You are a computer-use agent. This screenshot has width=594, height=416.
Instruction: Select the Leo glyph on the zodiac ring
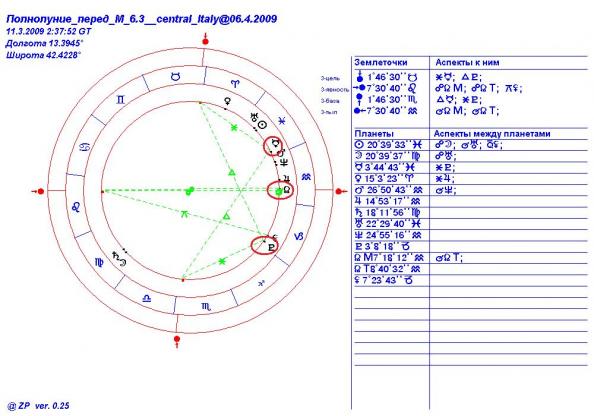point(77,206)
